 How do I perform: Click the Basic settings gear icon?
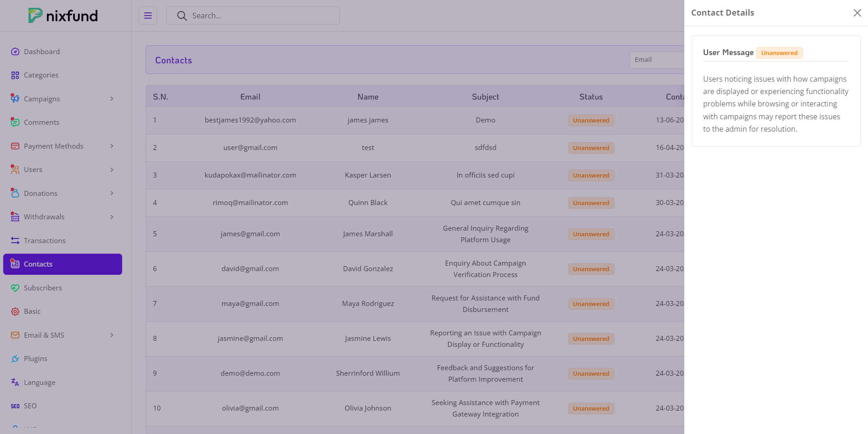15,312
